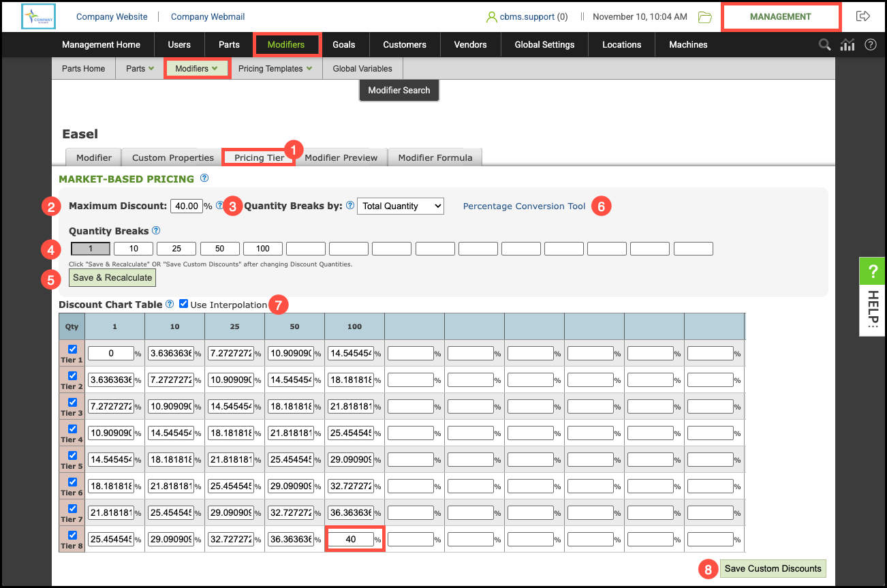Open help icon beside Market-Based Pricing

pyautogui.click(x=204, y=179)
